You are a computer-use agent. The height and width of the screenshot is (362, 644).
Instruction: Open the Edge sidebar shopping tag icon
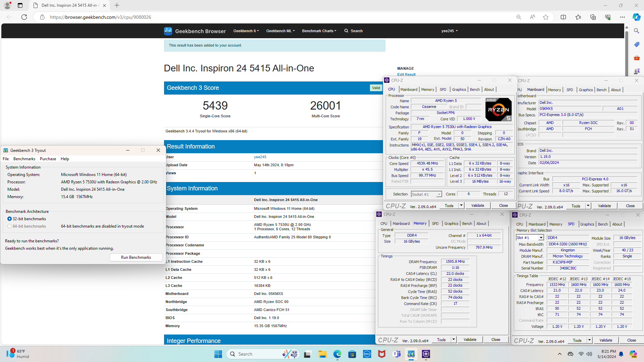pyautogui.click(x=637, y=44)
